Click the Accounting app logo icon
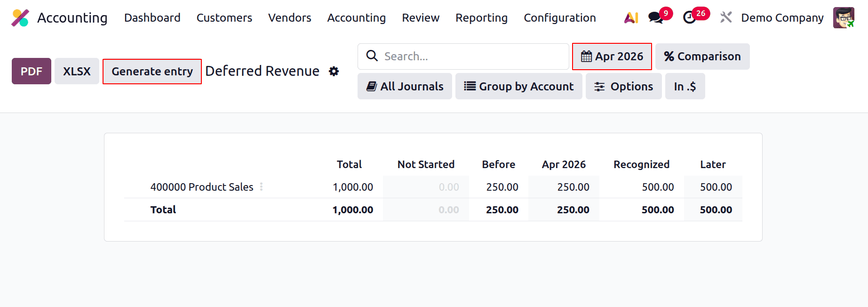The height and width of the screenshot is (307, 868). [x=20, y=18]
